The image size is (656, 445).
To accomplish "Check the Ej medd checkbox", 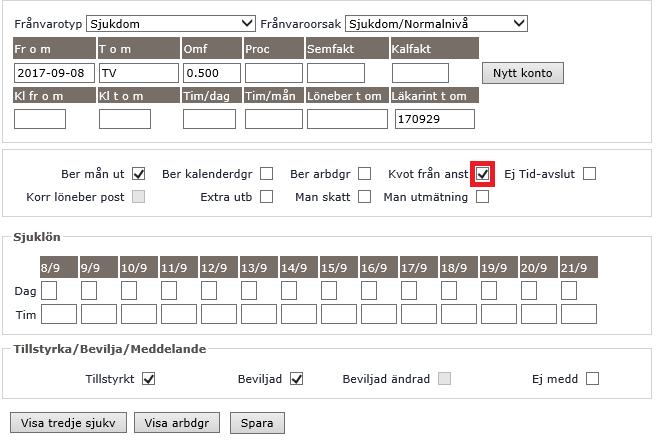I will (x=592, y=379).
